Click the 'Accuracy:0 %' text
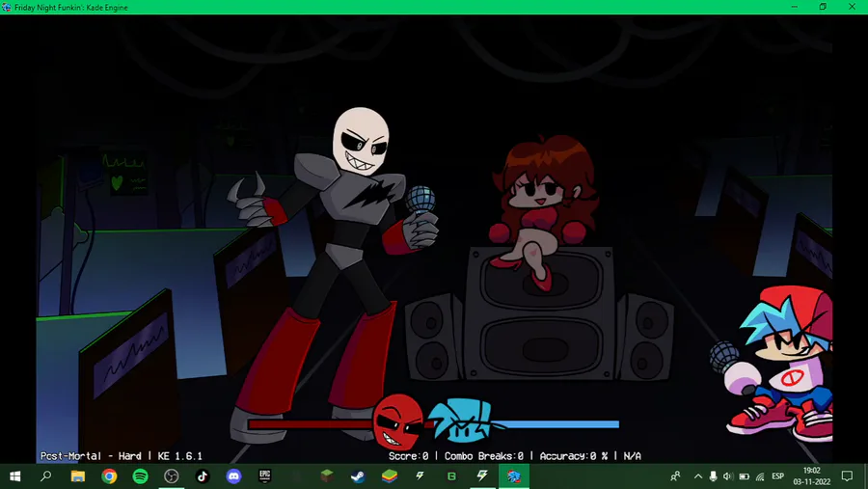 [x=574, y=456]
